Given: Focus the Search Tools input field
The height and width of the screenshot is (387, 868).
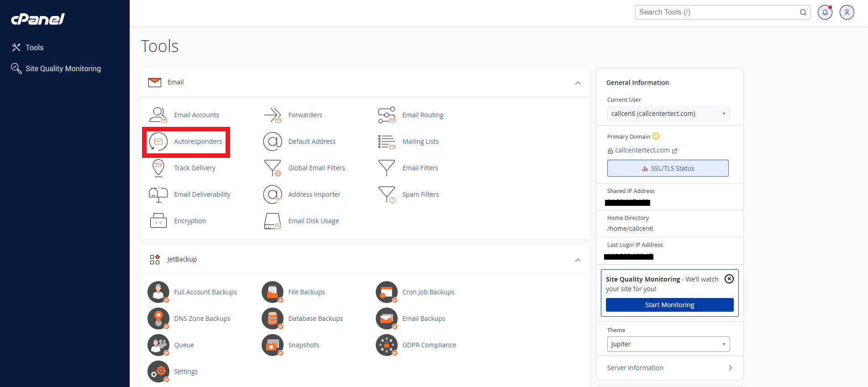Looking at the screenshot, I should tap(717, 12).
